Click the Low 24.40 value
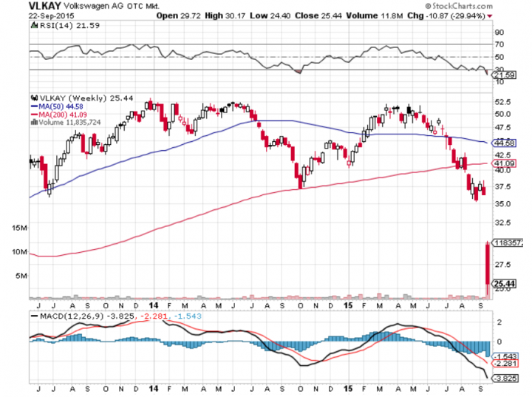The width and height of the screenshot is (532, 397). point(270,16)
